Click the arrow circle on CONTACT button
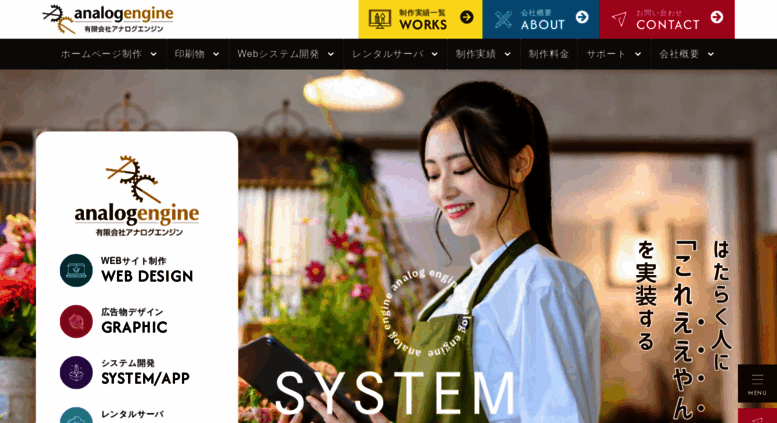The image size is (777, 423). (717, 17)
